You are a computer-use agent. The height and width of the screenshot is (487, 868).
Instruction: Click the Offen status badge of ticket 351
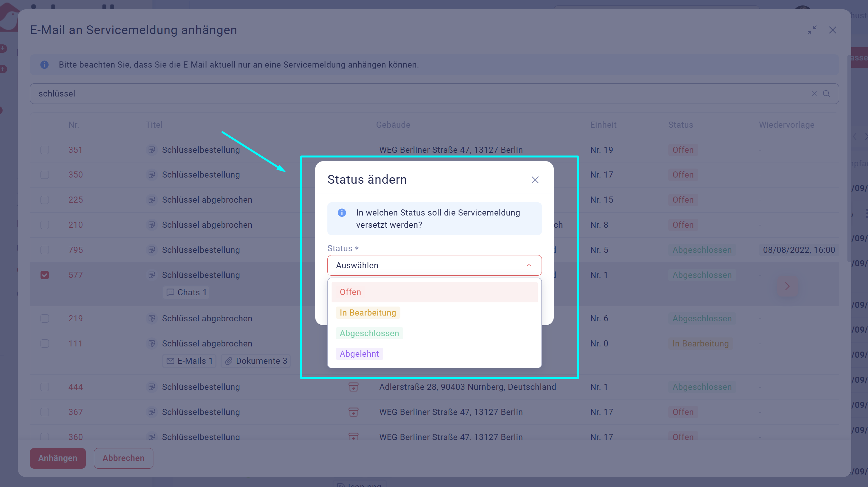point(683,150)
